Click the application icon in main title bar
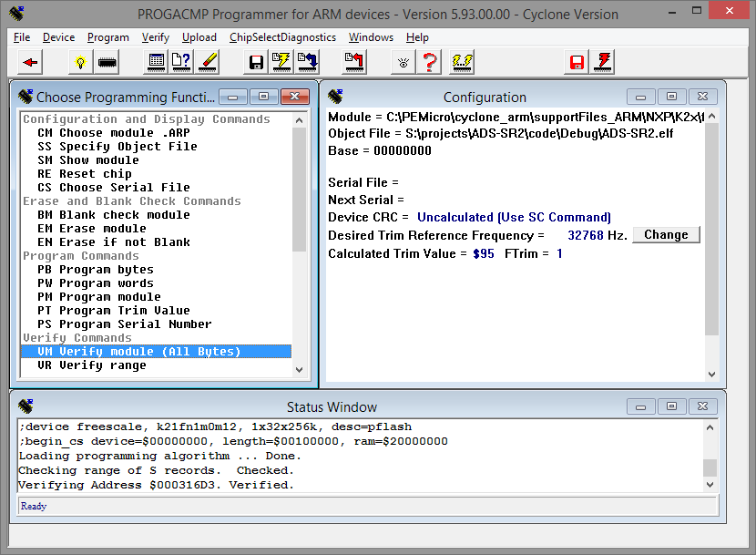The width and height of the screenshot is (756, 555). click(x=17, y=14)
